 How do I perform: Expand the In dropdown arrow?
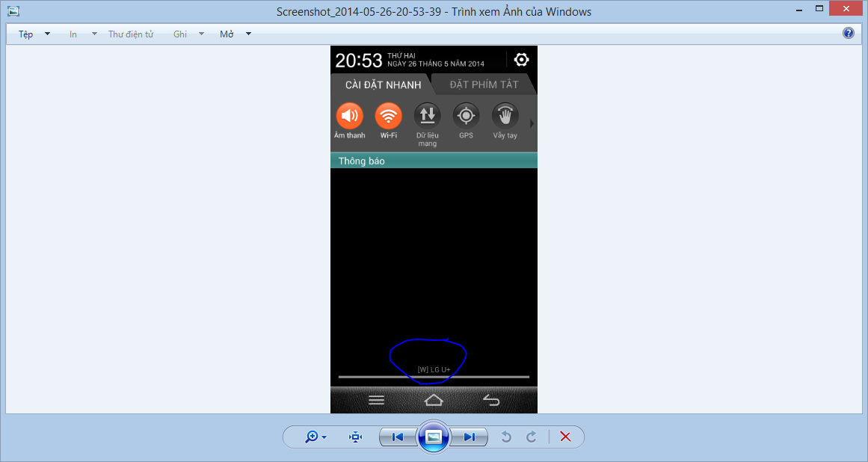pos(94,34)
